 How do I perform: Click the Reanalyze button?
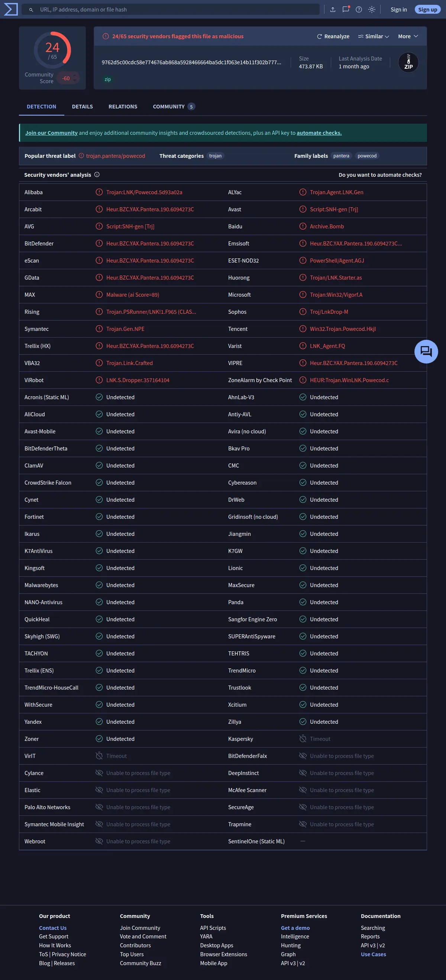[333, 36]
